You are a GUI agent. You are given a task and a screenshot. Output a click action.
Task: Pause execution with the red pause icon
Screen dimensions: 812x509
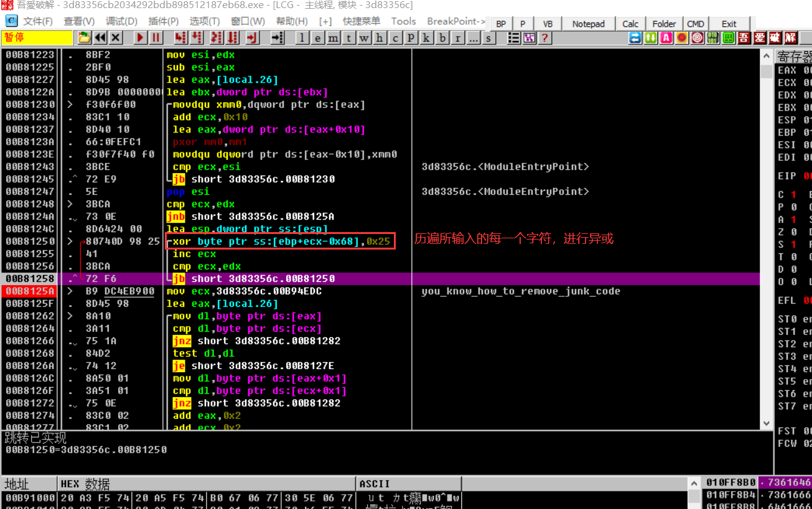[156, 38]
